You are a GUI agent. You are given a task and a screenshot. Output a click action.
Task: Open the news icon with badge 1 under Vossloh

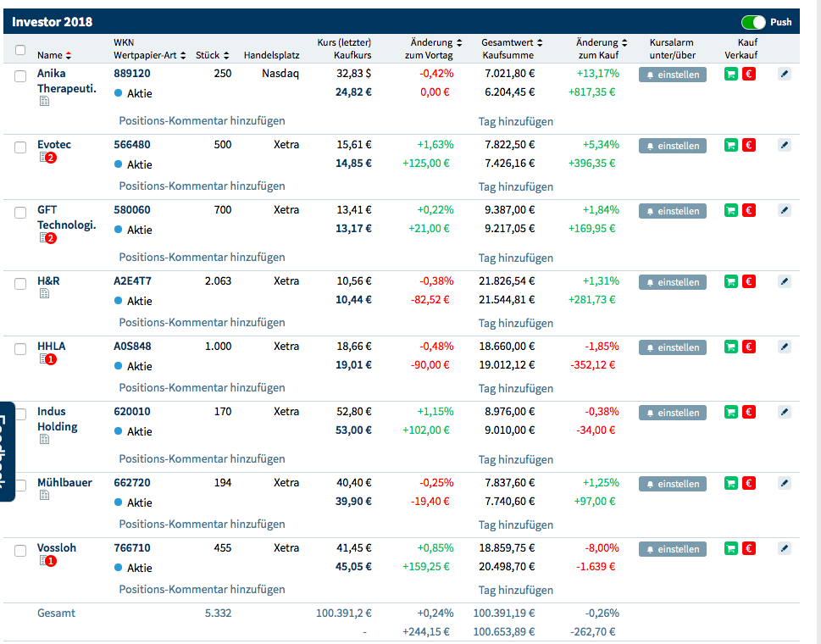pyautogui.click(x=47, y=561)
